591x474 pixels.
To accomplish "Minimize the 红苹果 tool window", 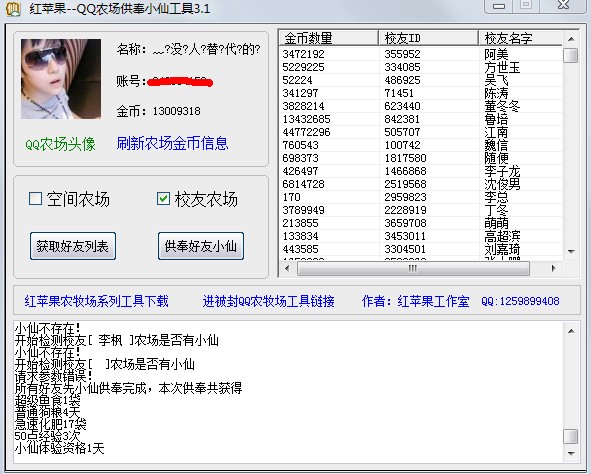I will click(499, 6).
